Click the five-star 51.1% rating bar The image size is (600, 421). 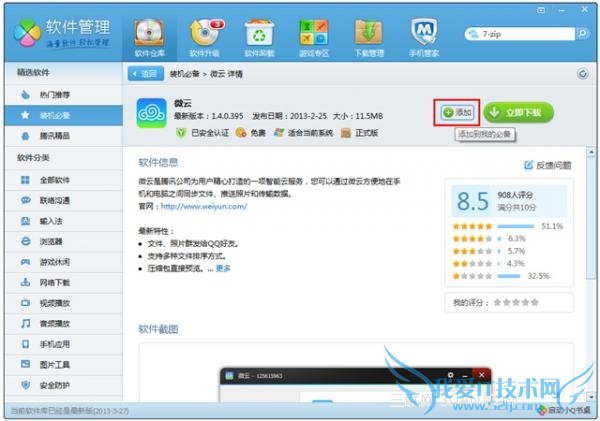point(515,226)
